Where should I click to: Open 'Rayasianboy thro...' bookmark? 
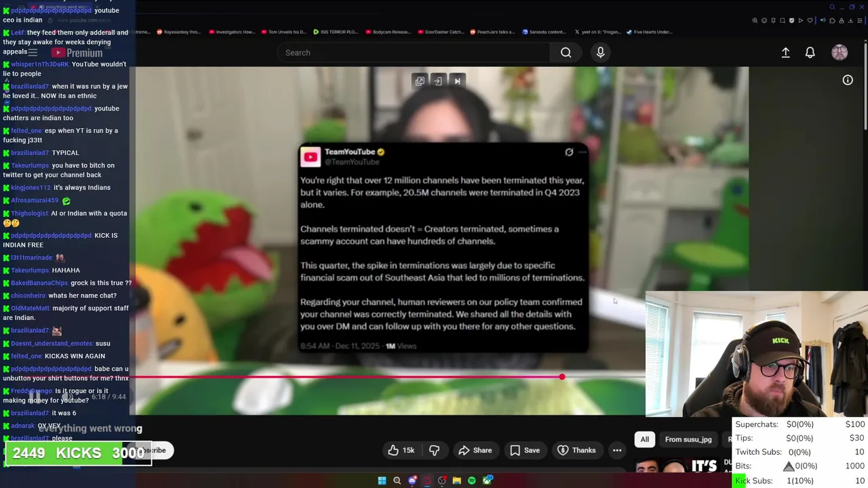coord(179,32)
